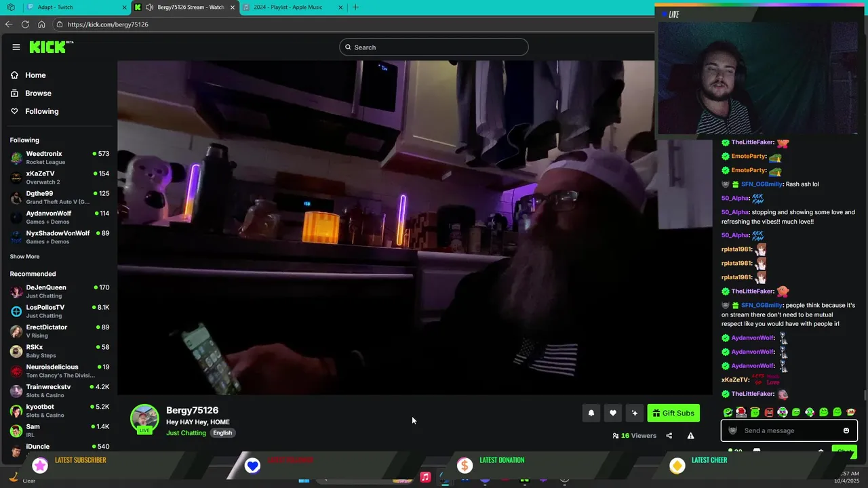Open xKaZeTV channel in Following
The image size is (868, 488).
[x=60, y=178]
